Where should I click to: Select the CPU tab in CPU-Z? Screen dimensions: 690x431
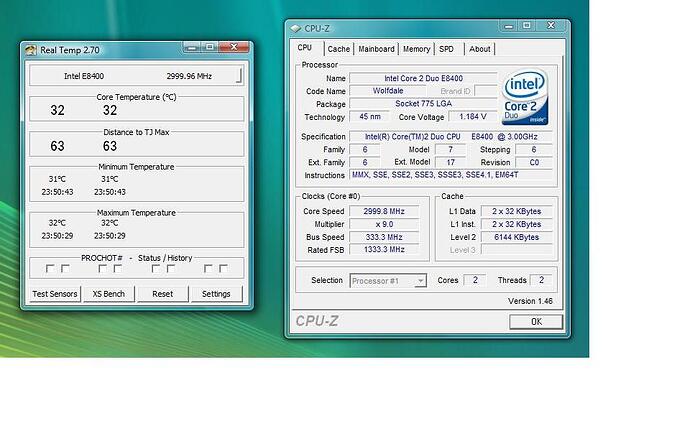pos(305,48)
